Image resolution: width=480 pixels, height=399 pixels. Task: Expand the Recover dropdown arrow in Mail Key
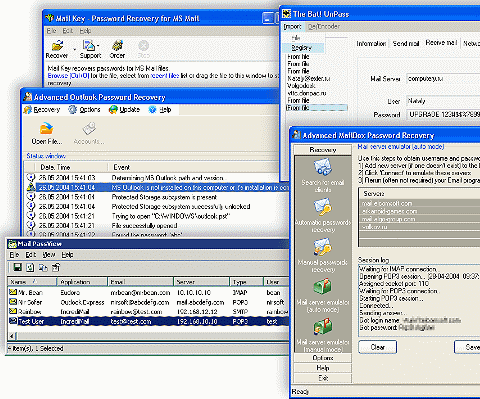74,49
